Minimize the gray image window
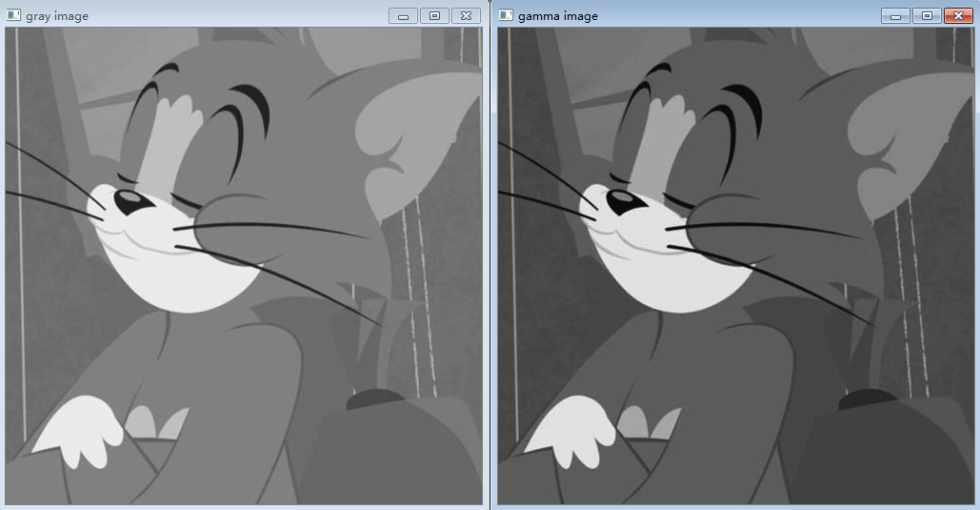 tap(403, 15)
